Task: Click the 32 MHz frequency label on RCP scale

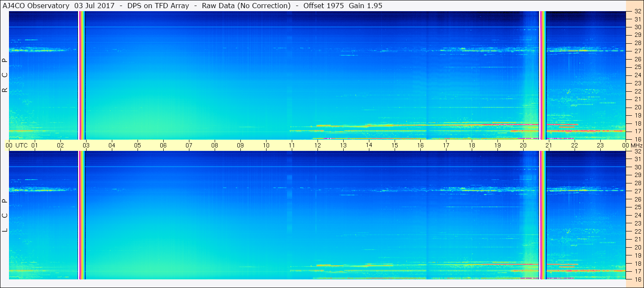Action: tap(637, 12)
